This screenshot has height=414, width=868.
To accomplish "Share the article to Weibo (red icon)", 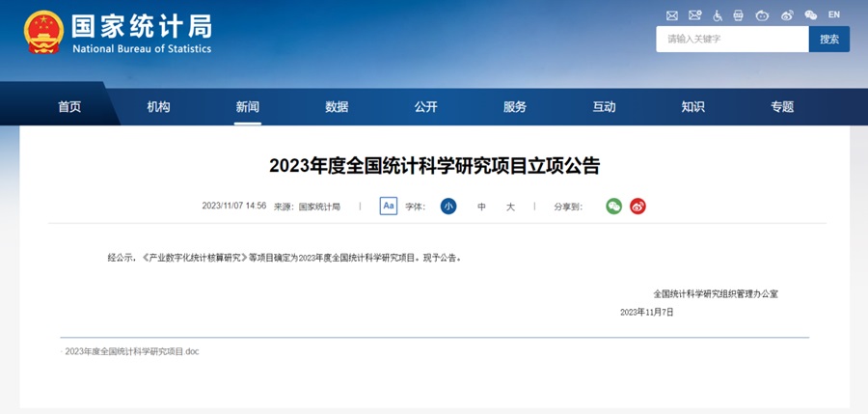I will [x=637, y=206].
